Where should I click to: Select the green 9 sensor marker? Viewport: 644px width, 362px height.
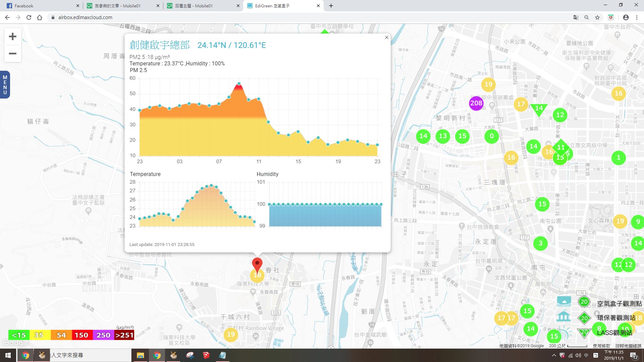click(638, 222)
